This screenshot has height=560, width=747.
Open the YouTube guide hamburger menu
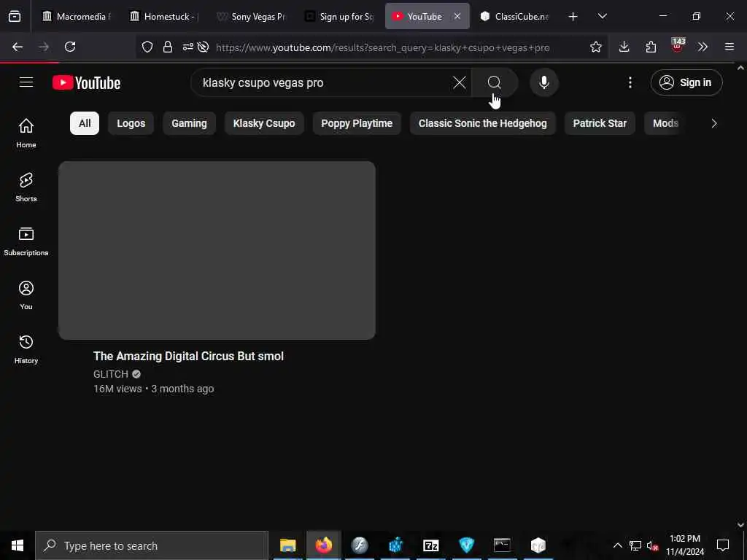tap(26, 82)
